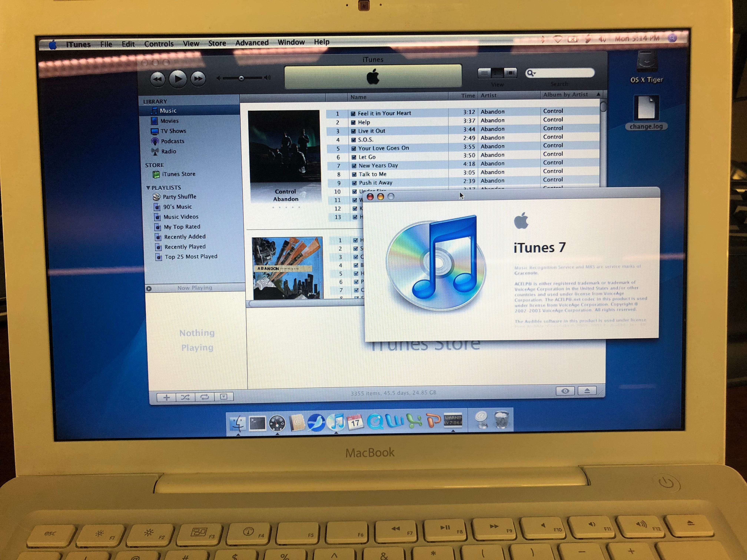Screen dimensions: 747x560
Task: Uncheck the 'New Years Day' song checkbox
Action: tap(354, 166)
